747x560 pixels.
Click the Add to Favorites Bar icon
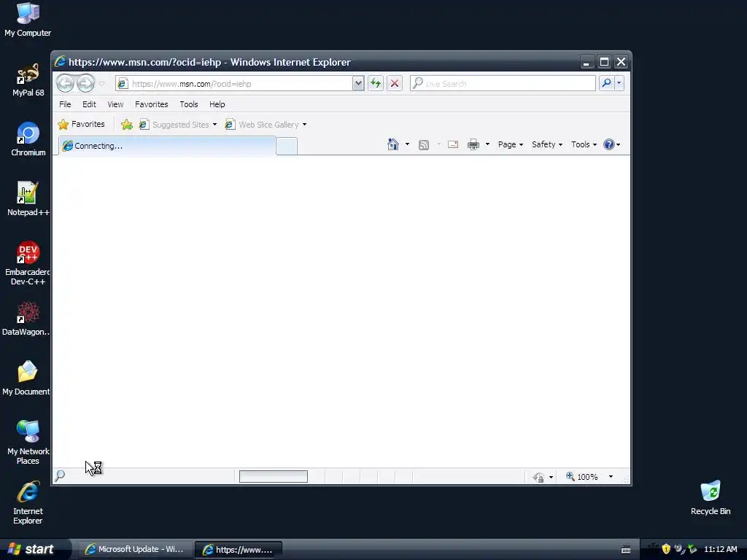127,125
